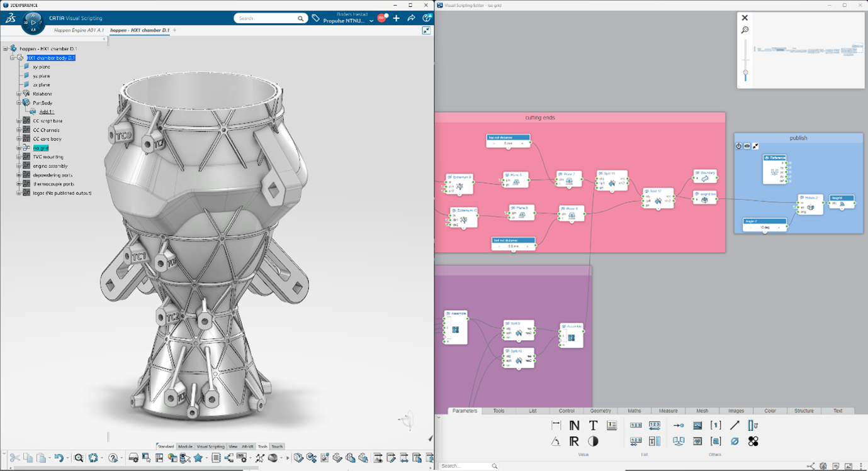This screenshot has height=471, width=868.
Task: Select the Visual Scripting toolbar tab
Action: [210, 446]
